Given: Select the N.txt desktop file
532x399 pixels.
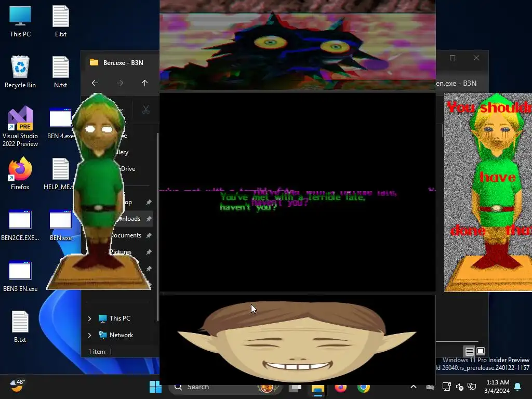Looking at the screenshot, I should [61, 72].
